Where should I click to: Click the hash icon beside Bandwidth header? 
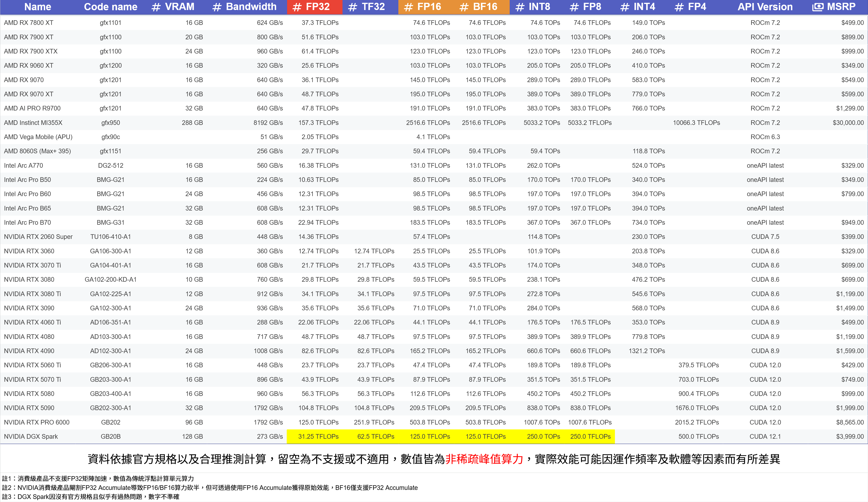(217, 7)
